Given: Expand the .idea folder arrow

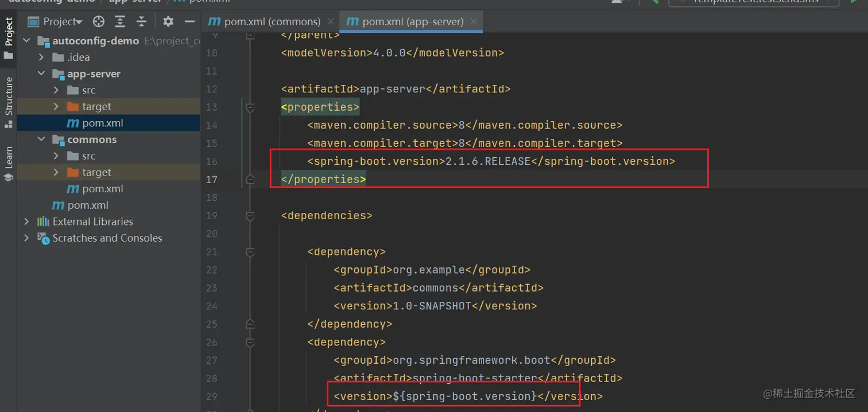Looking at the screenshot, I should coord(41,57).
